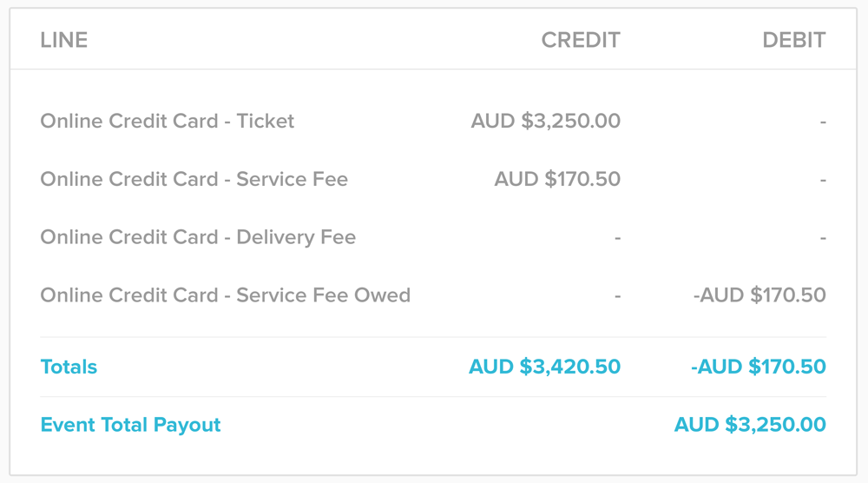The image size is (868, 483).
Task: Click the service fee credit AUD $170.50
Action: click(x=557, y=179)
